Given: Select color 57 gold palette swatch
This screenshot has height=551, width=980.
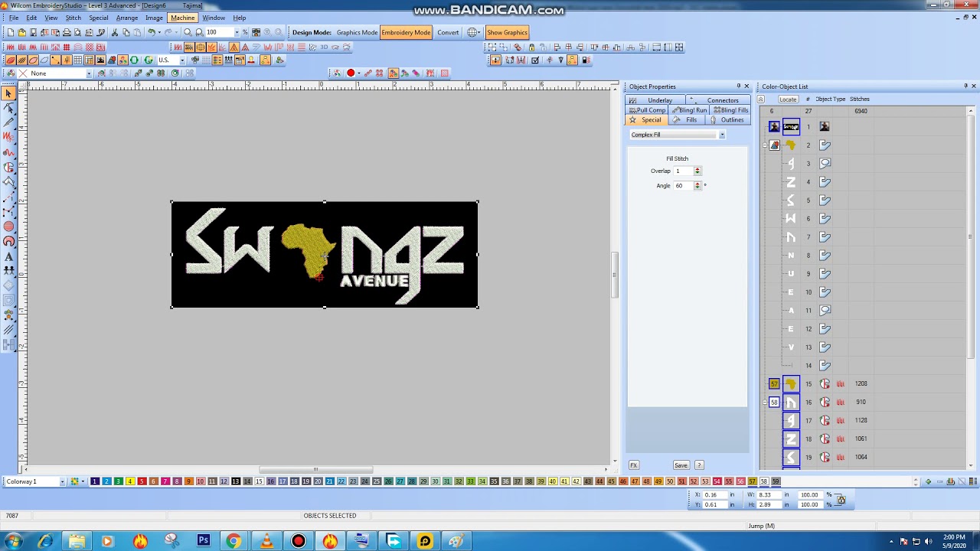Looking at the screenshot, I should coord(752,481).
